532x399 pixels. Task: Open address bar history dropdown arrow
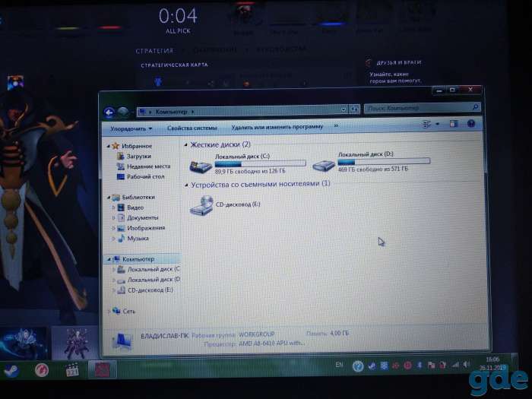(x=344, y=109)
